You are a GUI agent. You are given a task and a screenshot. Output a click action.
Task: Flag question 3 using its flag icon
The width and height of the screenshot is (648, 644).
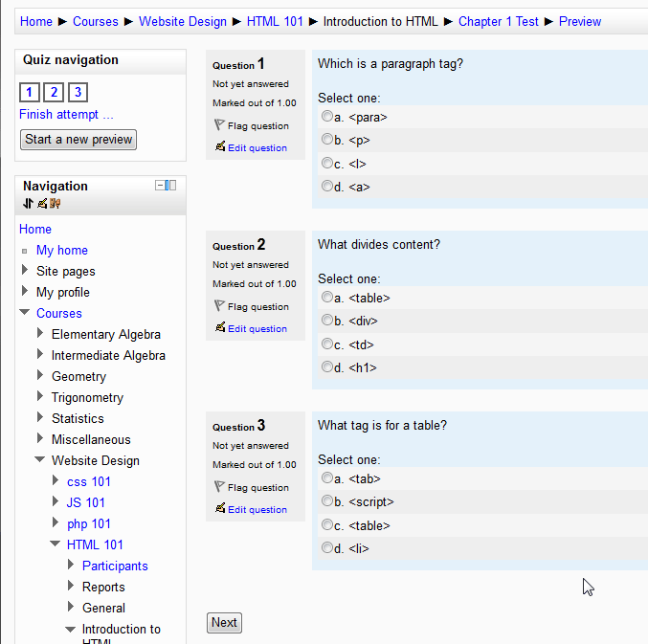click(x=219, y=487)
